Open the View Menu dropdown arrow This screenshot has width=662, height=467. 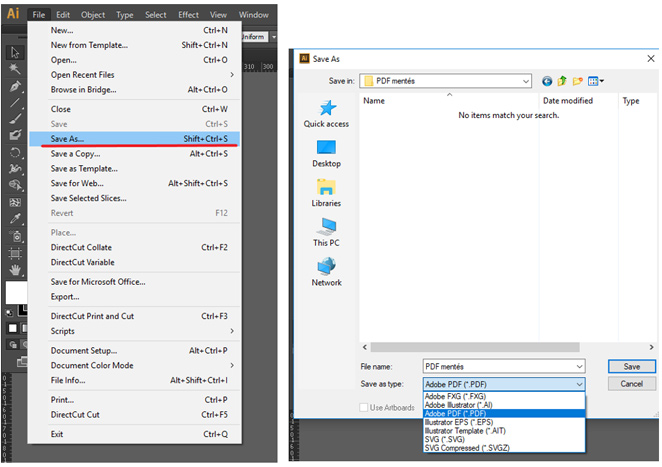(602, 81)
